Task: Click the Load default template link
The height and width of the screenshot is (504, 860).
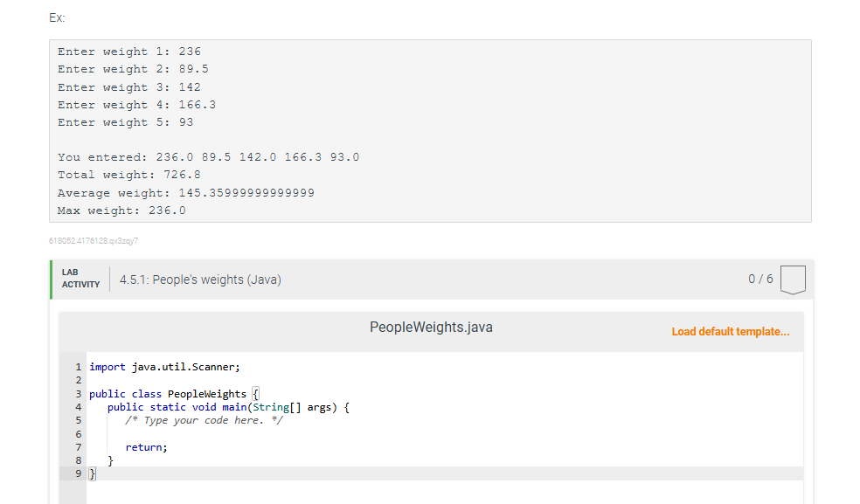Action: [x=730, y=332]
